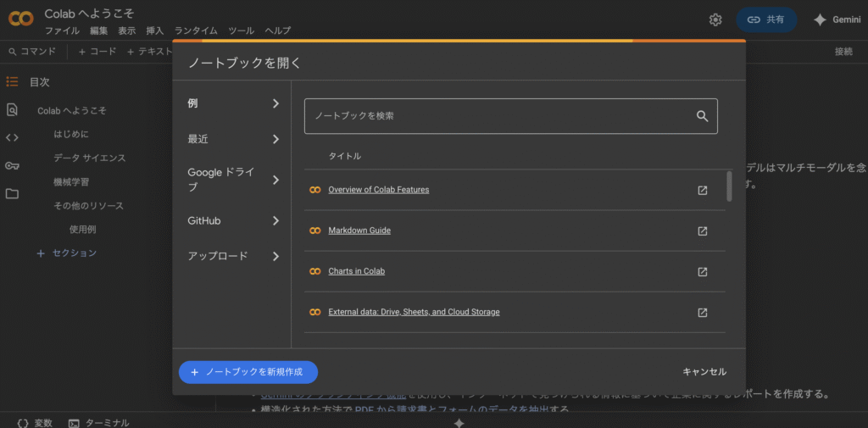Click the コマンド command palette button
This screenshot has width=868, height=428.
pos(32,52)
